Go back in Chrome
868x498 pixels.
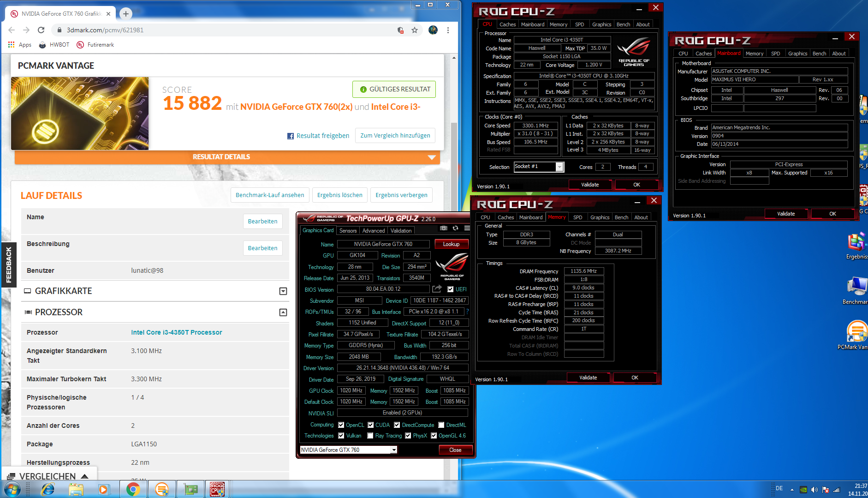click(x=12, y=30)
